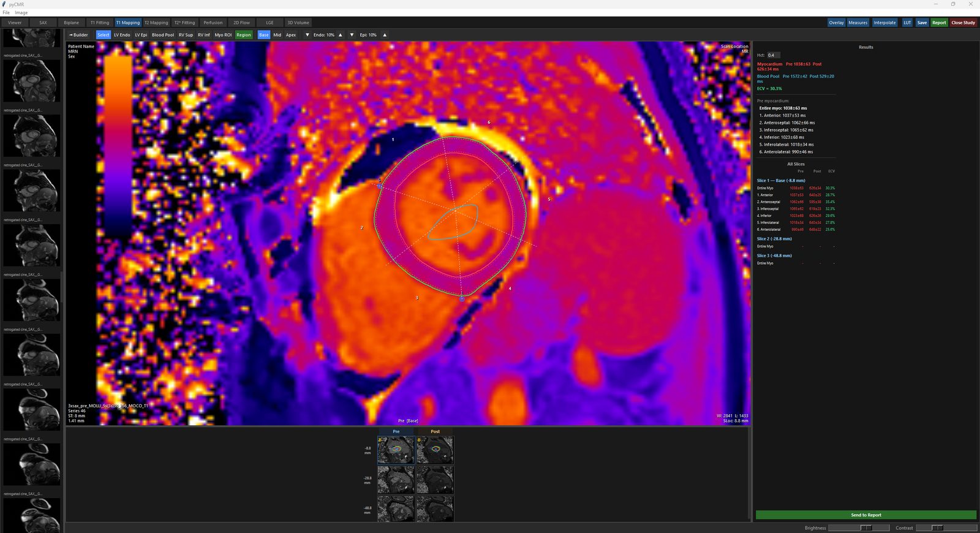Collapse the Builder panel
Screen dimensions: 980x533
pos(79,35)
